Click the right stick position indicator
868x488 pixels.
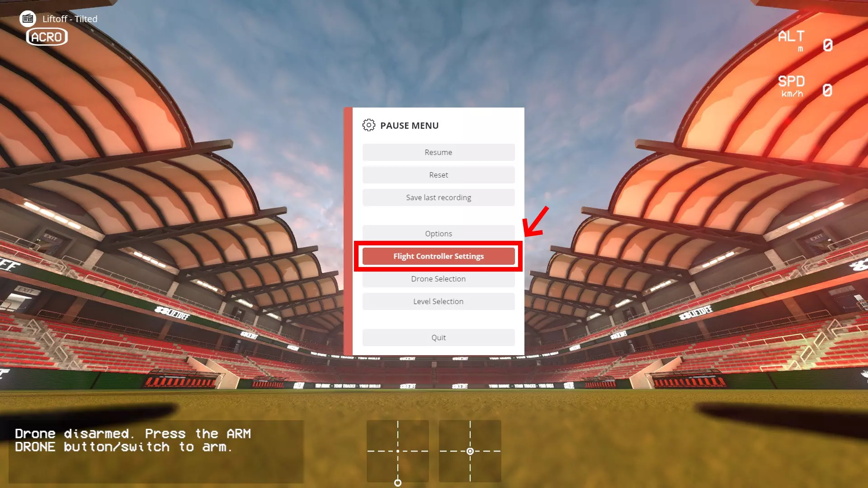click(470, 451)
